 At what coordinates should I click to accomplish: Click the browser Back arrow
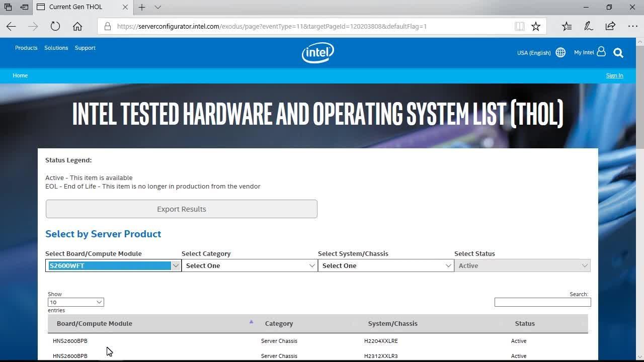click(11, 26)
